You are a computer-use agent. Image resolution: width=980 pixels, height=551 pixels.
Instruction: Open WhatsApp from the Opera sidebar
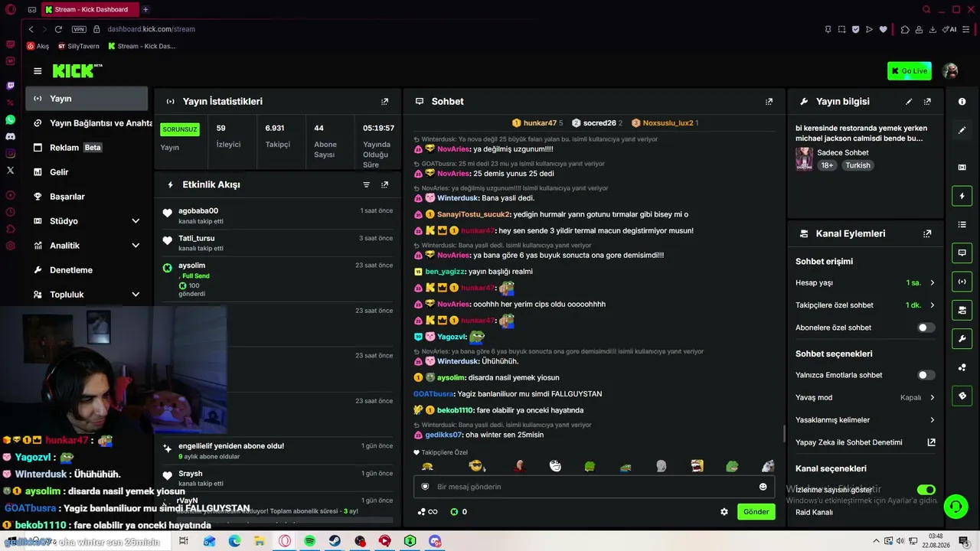(x=10, y=120)
